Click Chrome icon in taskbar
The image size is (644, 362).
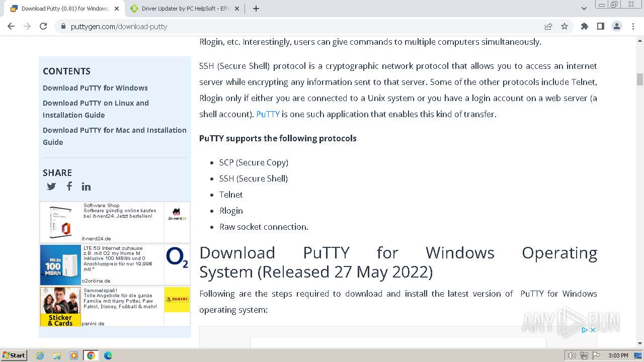click(91, 355)
